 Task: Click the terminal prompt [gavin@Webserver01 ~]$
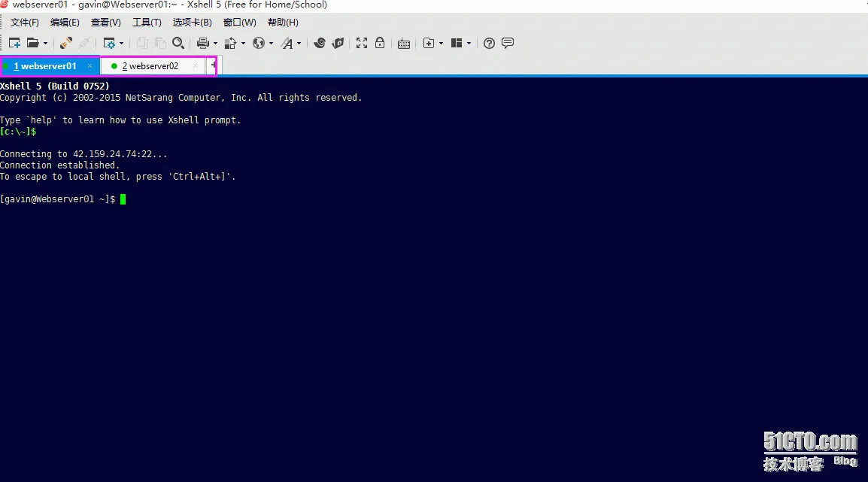coord(58,199)
